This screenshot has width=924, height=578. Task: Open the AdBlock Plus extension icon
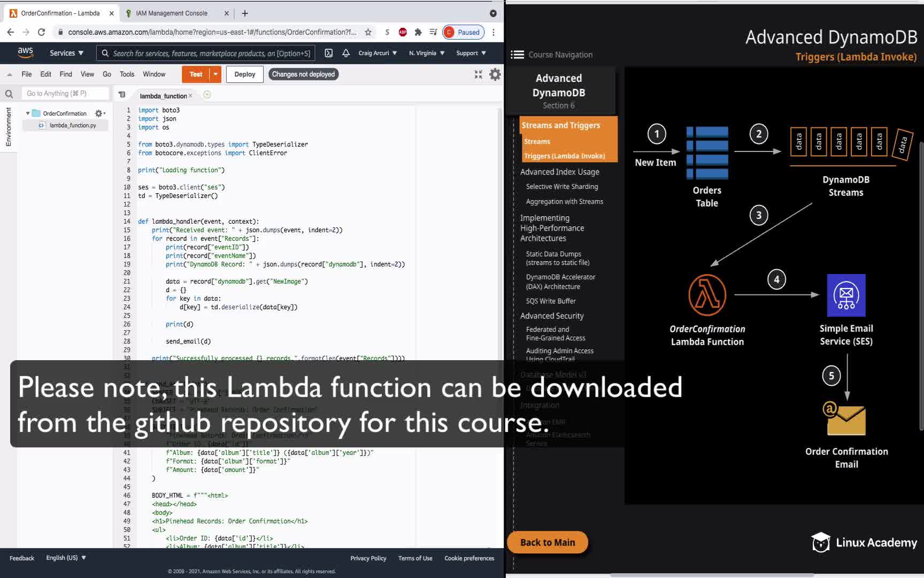(403, 32)
